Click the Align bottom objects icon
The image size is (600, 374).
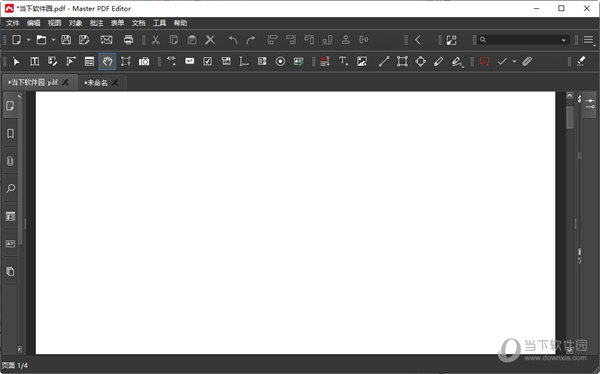(x=328, y=40)
